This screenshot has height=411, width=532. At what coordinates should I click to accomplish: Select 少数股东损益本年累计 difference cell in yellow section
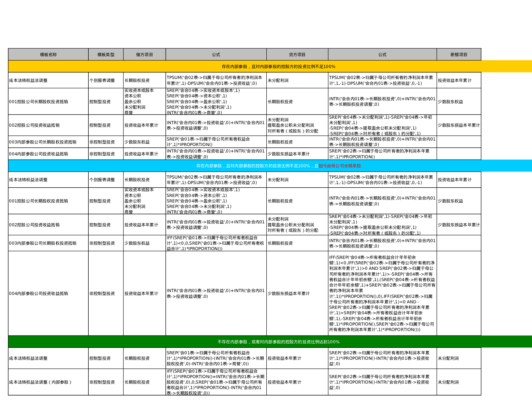458,125
